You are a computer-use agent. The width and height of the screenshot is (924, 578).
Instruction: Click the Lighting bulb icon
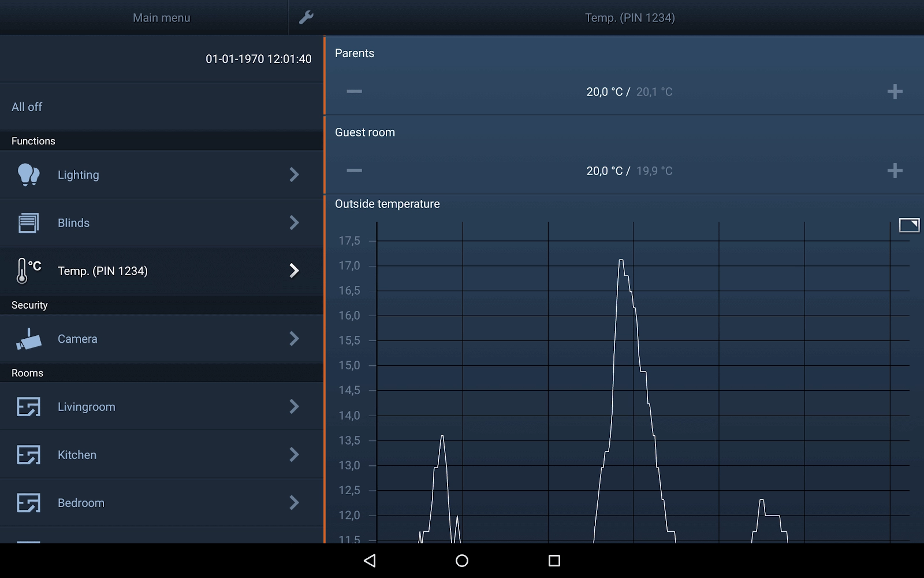click(x=28, y=175)
